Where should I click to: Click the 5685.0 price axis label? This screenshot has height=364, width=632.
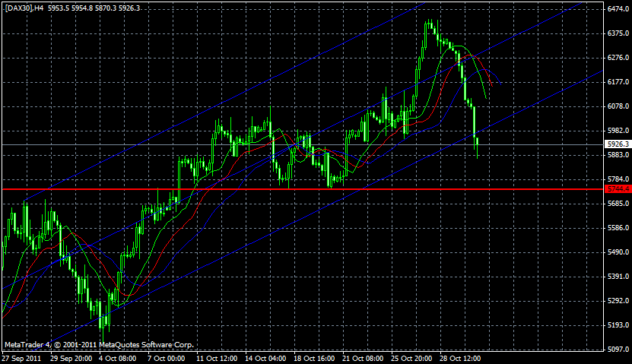point(618,204)
